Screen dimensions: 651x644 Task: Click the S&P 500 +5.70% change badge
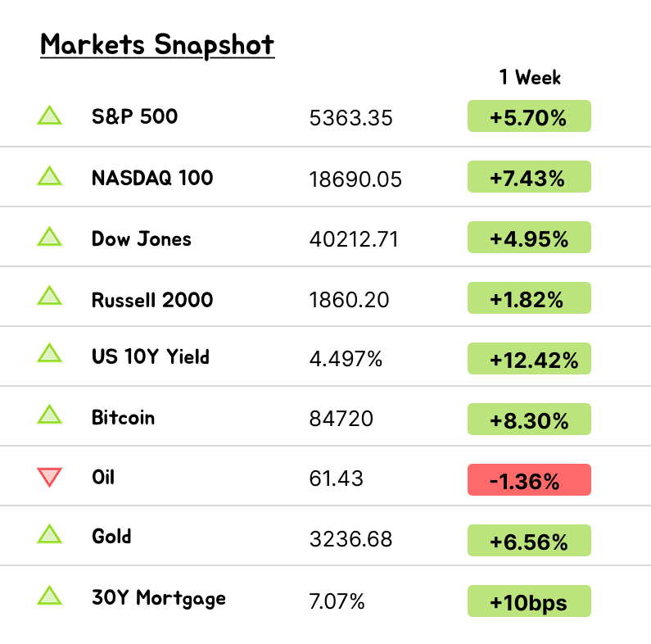point(529,116)
